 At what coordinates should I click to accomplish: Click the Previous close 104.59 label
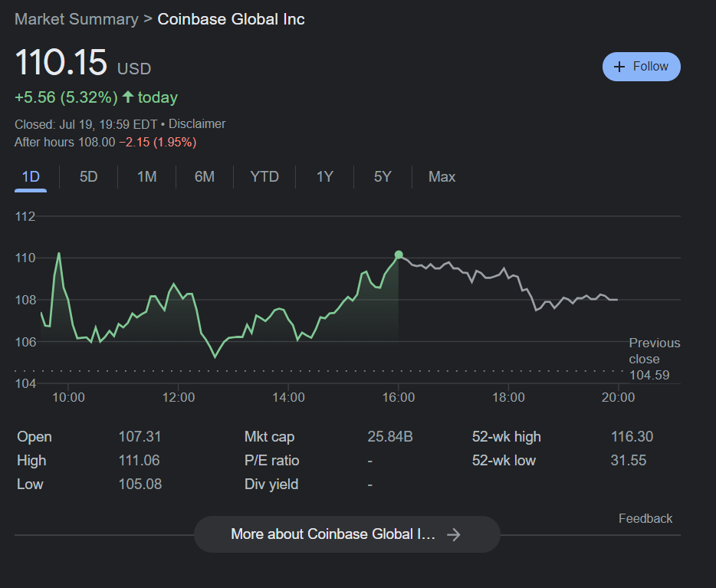tap(654, 359)
